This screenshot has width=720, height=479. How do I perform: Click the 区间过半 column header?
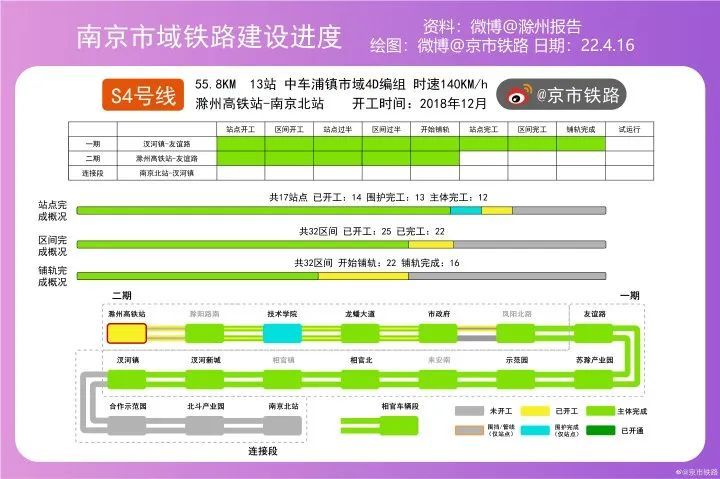pyautogui.click(x=387, y=130)
